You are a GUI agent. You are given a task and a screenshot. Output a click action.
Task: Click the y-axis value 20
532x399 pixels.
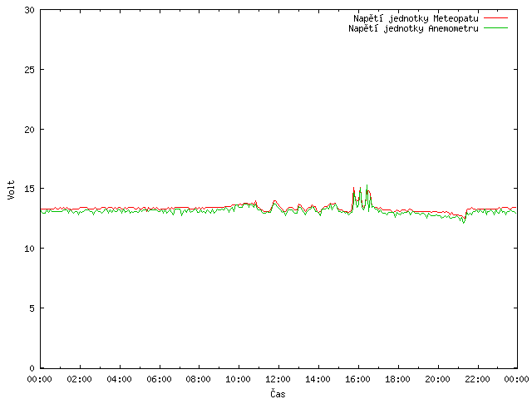coord(30,130)
